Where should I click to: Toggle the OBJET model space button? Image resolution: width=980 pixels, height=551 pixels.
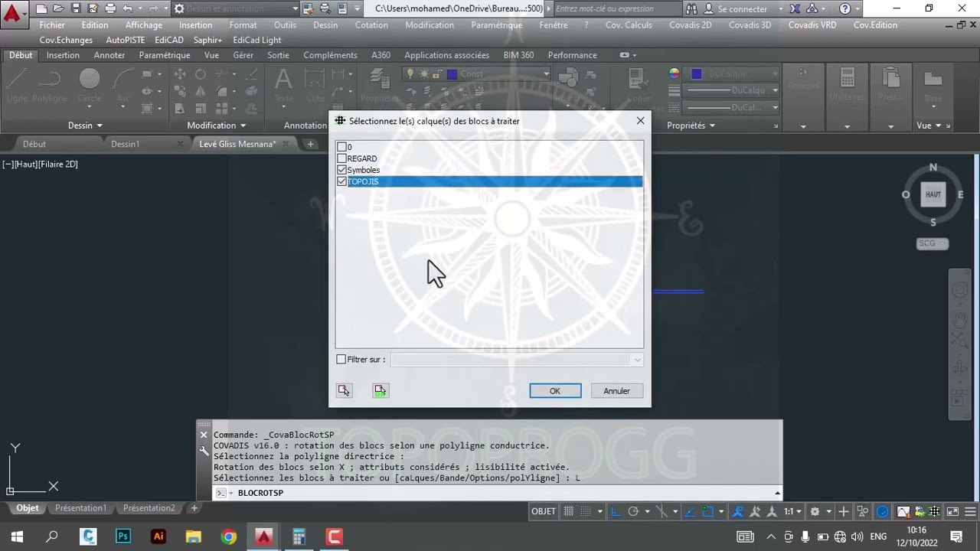click(544, 511)
